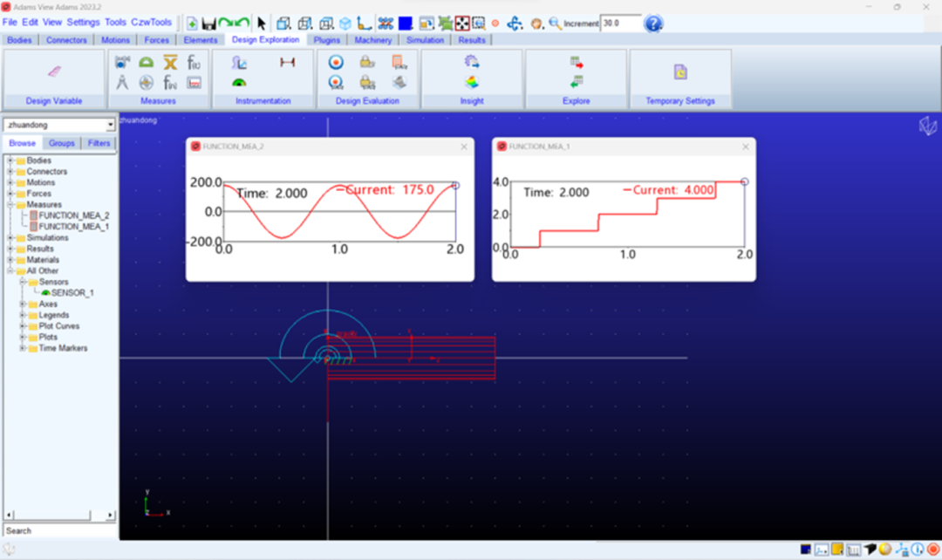
Task: Click the blue info circle in status bar
Action: point(918,550)
